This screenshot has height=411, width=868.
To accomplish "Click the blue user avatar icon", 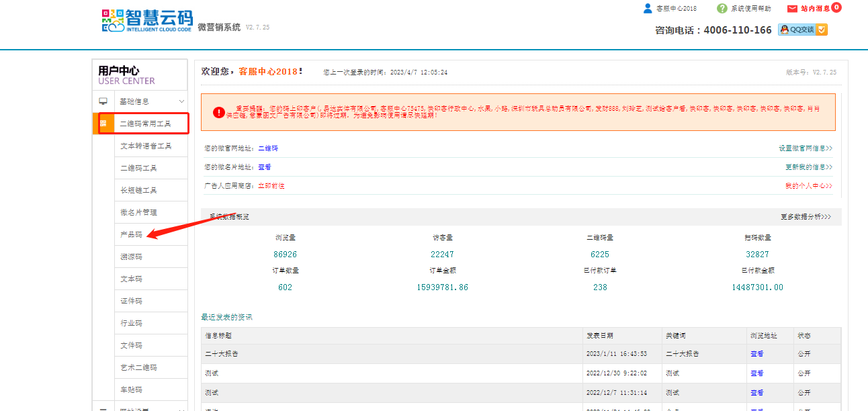I will tap(648, 8).
